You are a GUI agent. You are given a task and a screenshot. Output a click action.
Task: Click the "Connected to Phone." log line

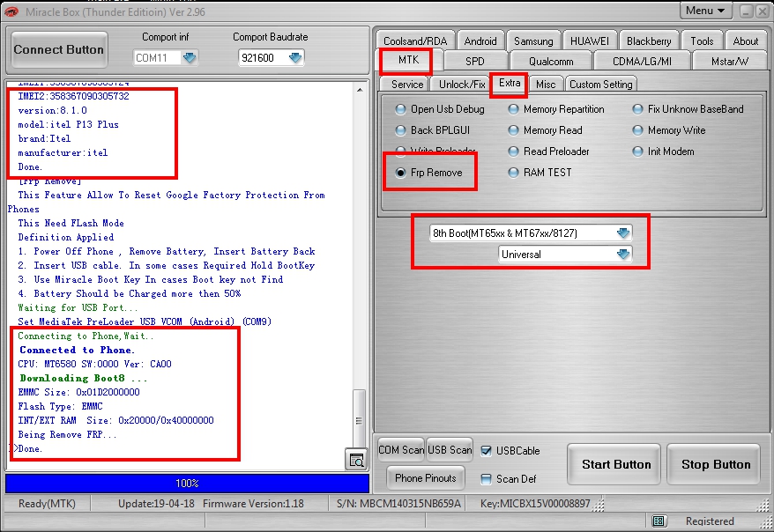point(77,350)
